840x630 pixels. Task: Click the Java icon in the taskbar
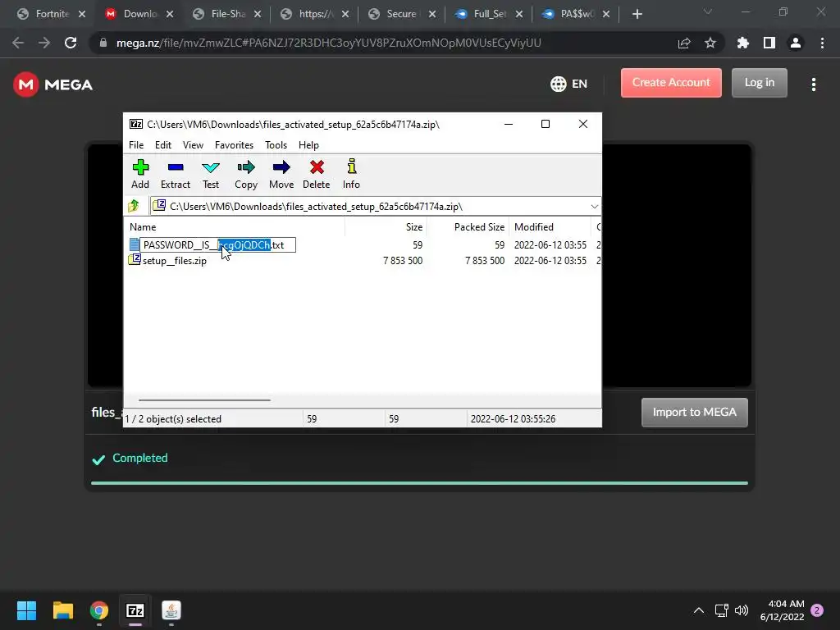pos(171,610)
